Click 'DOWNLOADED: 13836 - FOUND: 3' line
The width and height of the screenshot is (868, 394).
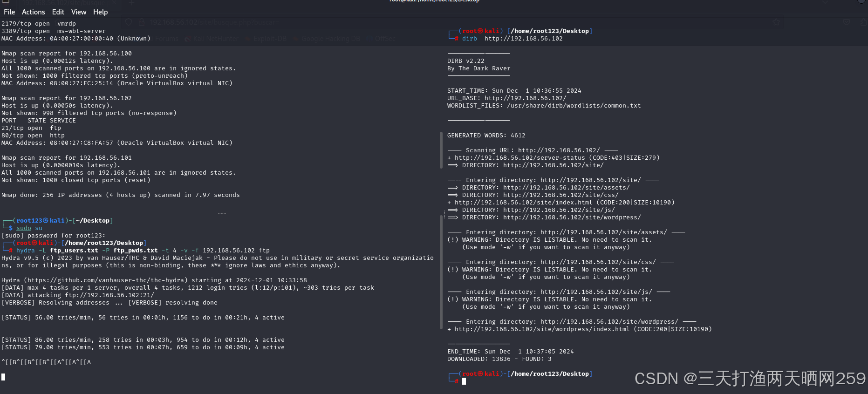[x=499, y=359]
